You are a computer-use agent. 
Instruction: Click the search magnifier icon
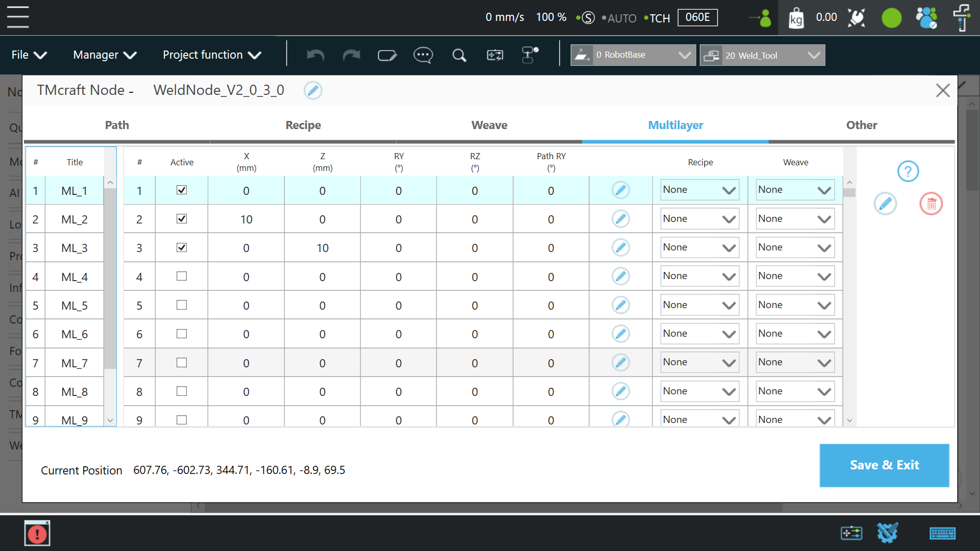coord(459,55)
